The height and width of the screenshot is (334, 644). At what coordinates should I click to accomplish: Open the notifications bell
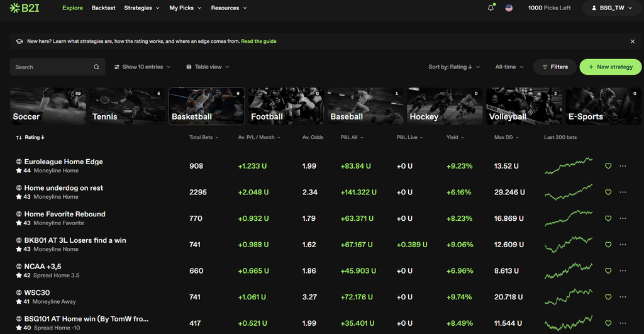491,8
